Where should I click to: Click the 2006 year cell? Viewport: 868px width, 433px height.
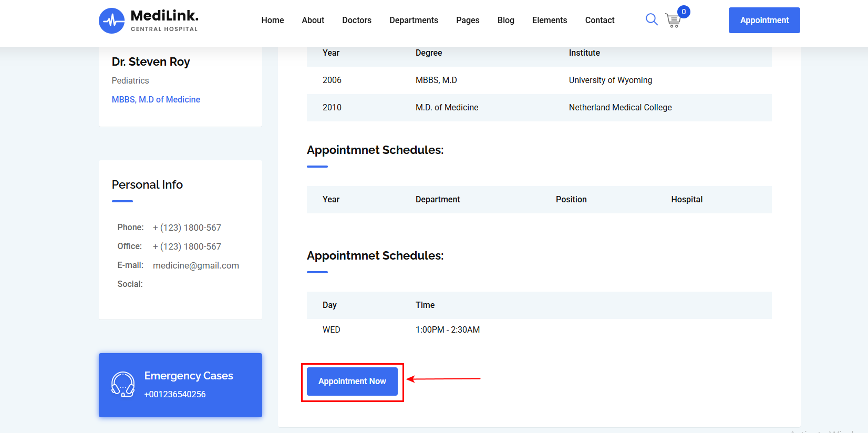click(x=332, y=80)
